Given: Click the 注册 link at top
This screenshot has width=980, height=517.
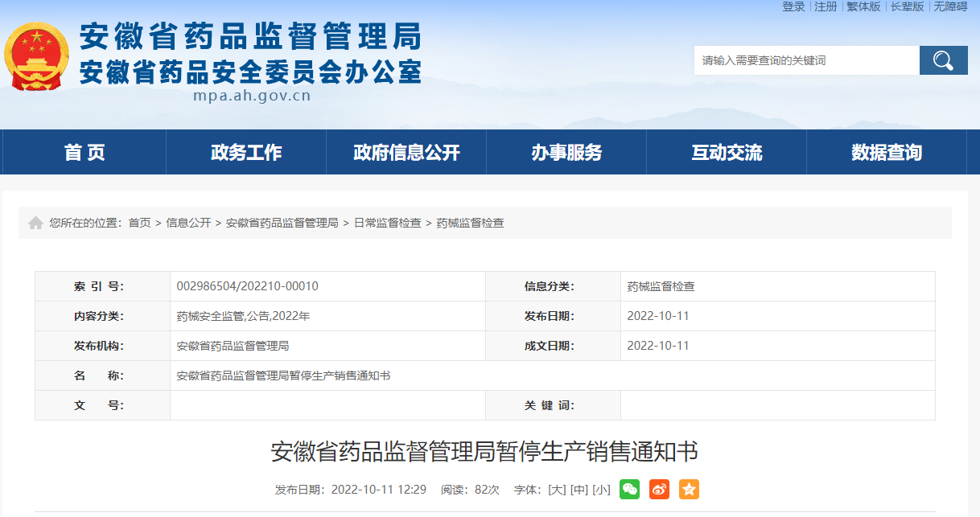Looking at the screenshot, I should [x=826, y=6].
